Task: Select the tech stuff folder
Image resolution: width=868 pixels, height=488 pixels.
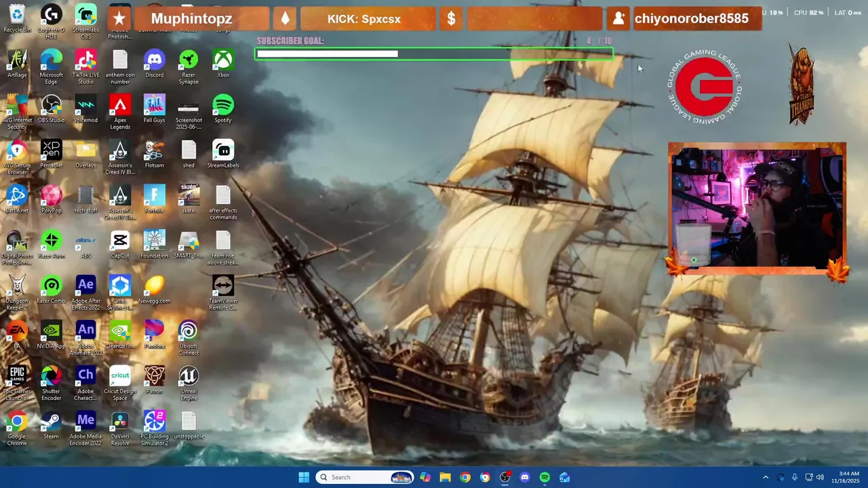Action: 86,199
